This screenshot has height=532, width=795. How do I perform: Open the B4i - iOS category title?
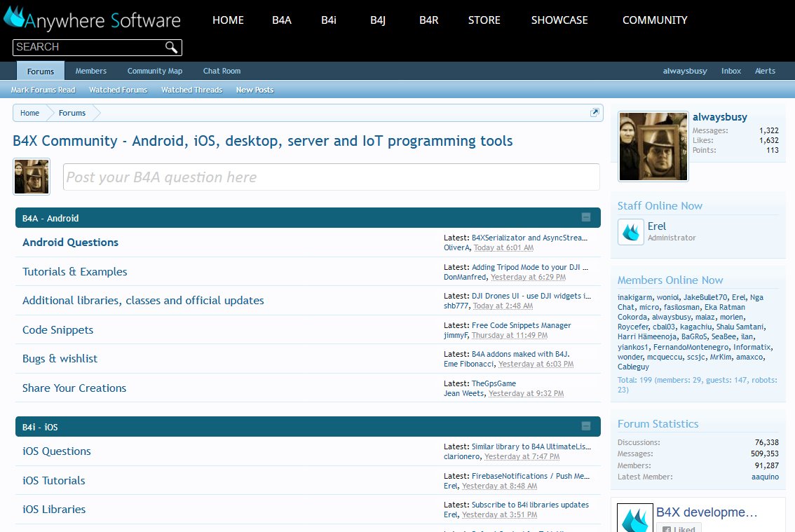[39, 427]
